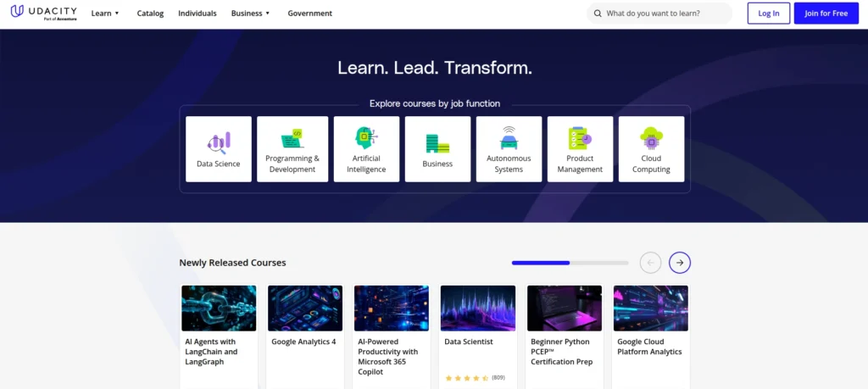Click the Autonomous Systems car icon
The width and height of the screenshot is (868, 389).
509,138
